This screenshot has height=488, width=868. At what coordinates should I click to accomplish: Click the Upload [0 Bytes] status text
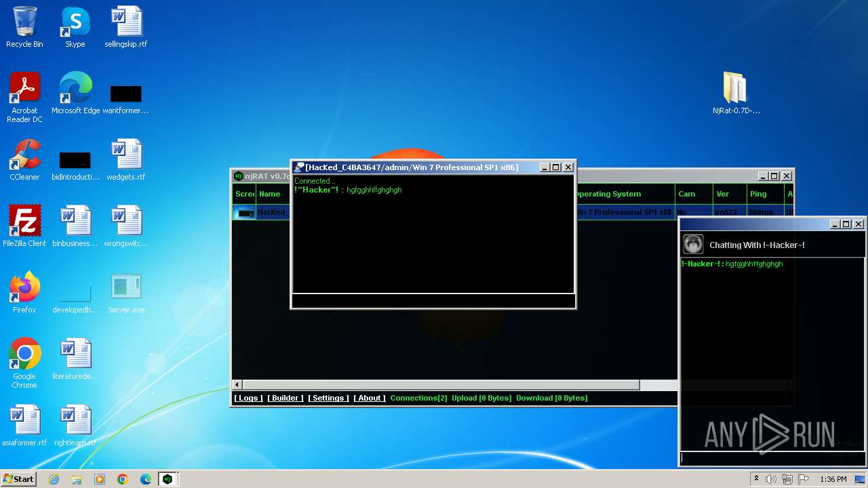click(x=481, y=398)
